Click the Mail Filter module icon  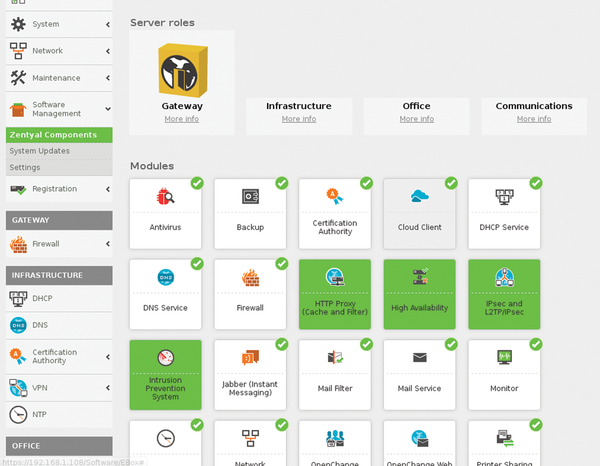click(x=335, y=357)
